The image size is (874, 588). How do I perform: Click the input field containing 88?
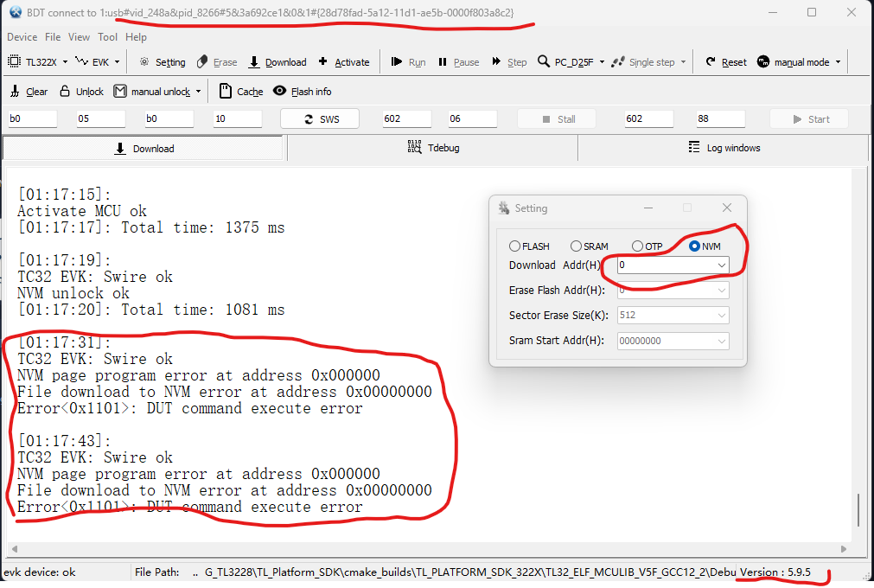click(720, 118)
